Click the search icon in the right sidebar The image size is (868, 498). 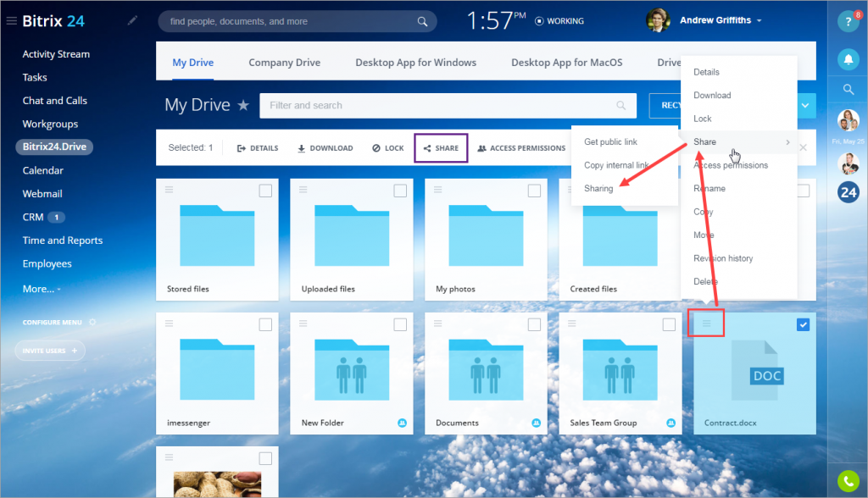[x=848, y=89]
